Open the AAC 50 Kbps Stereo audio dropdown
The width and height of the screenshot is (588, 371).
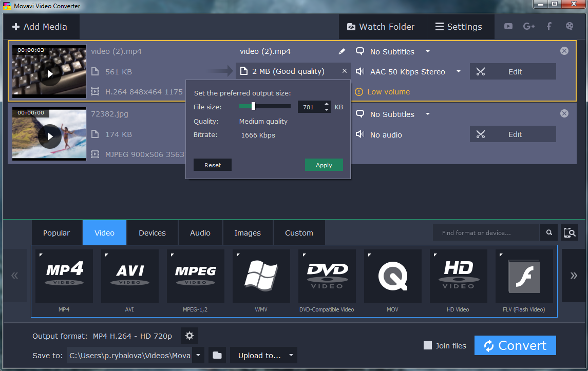459,72
